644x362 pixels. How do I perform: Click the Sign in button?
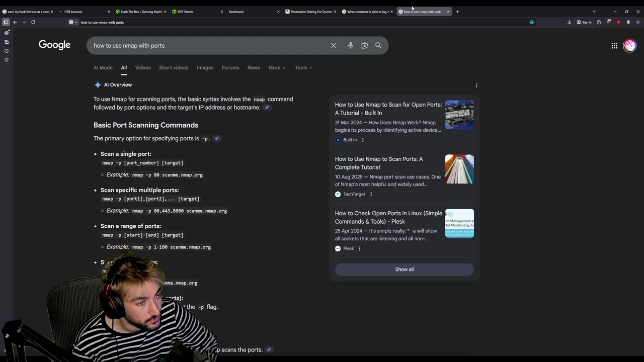584,22
